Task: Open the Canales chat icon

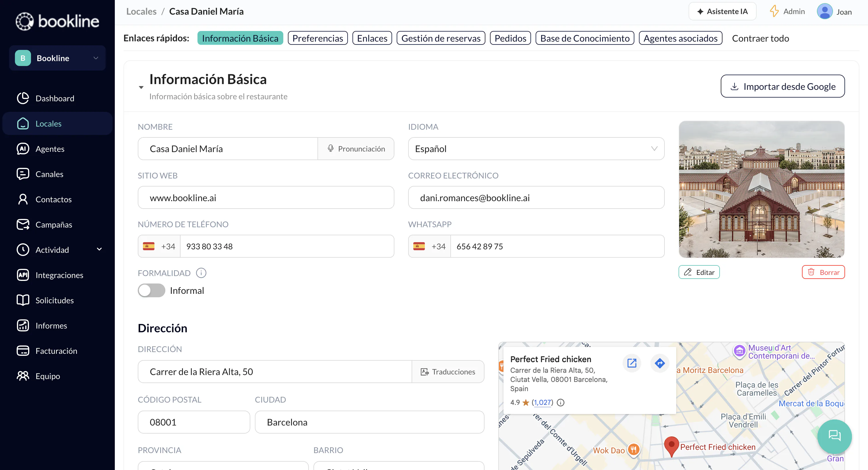Action: click(23, 174)
